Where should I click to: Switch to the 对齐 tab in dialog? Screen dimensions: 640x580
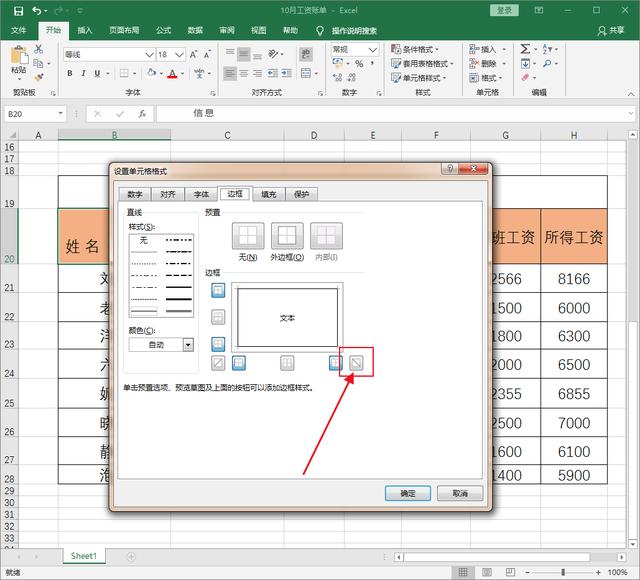(168, 195)
